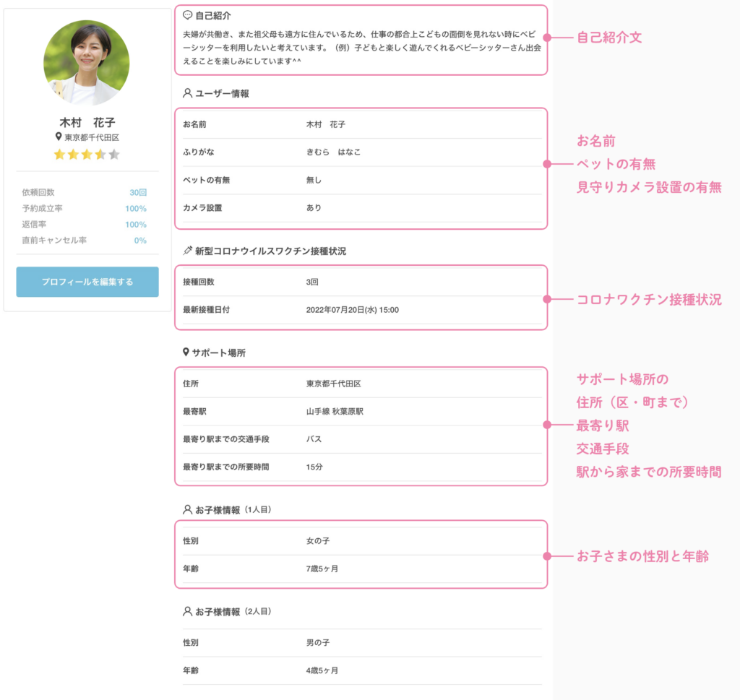Click the required time value 15分
Screen dimensions: 740x700
click(314, 467)
